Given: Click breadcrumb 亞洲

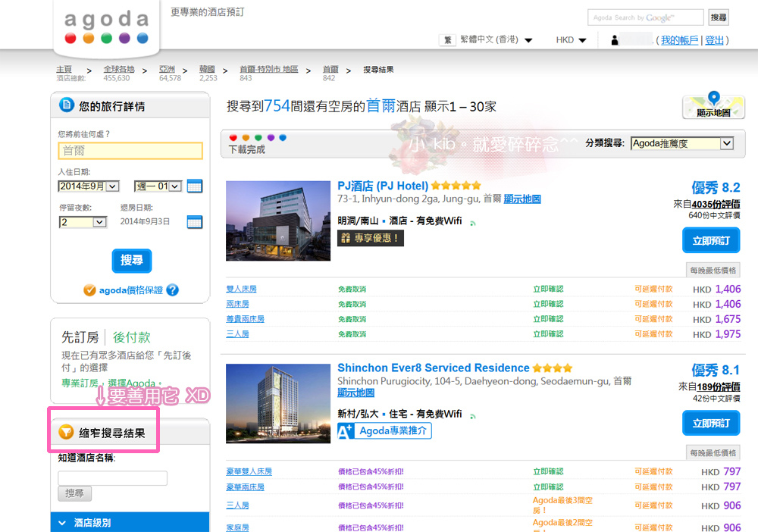Looking at the screenshot, I should 167,69.
